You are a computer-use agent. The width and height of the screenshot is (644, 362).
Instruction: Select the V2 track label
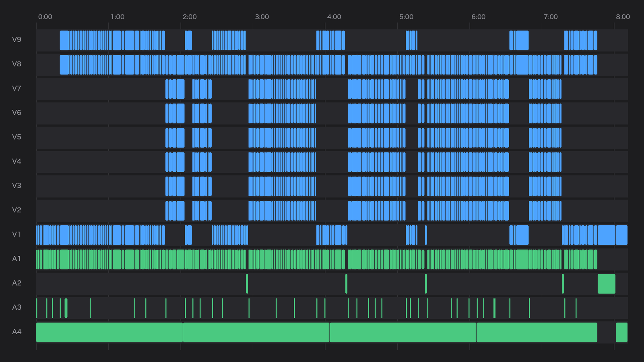tap(17, 210)
